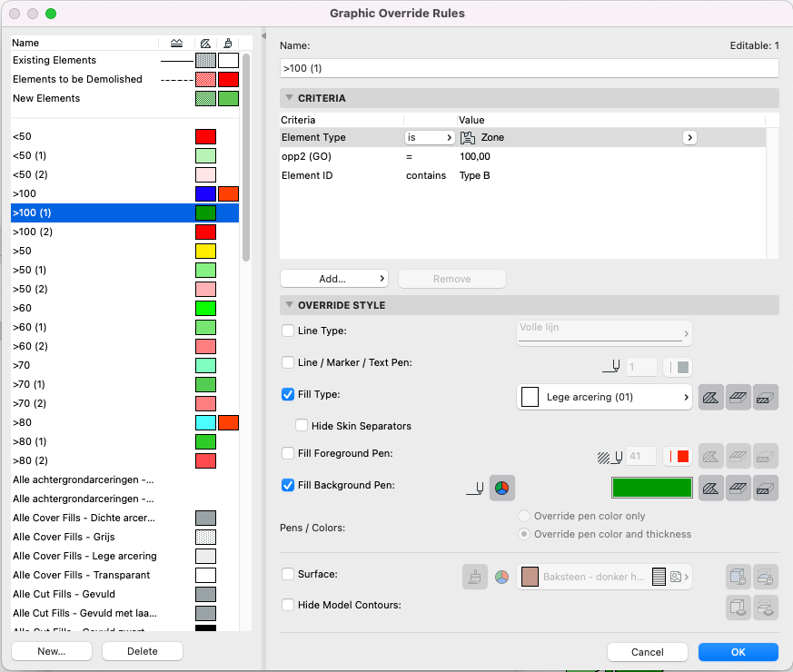
Task: Confirm with the OK button
Action: point(738,652)
